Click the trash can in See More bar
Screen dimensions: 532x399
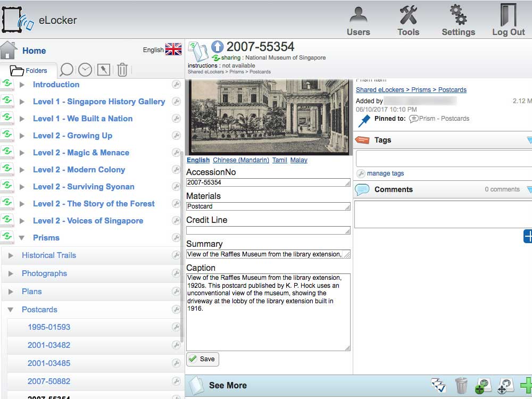pyautogui.click(x=461, y=385)
